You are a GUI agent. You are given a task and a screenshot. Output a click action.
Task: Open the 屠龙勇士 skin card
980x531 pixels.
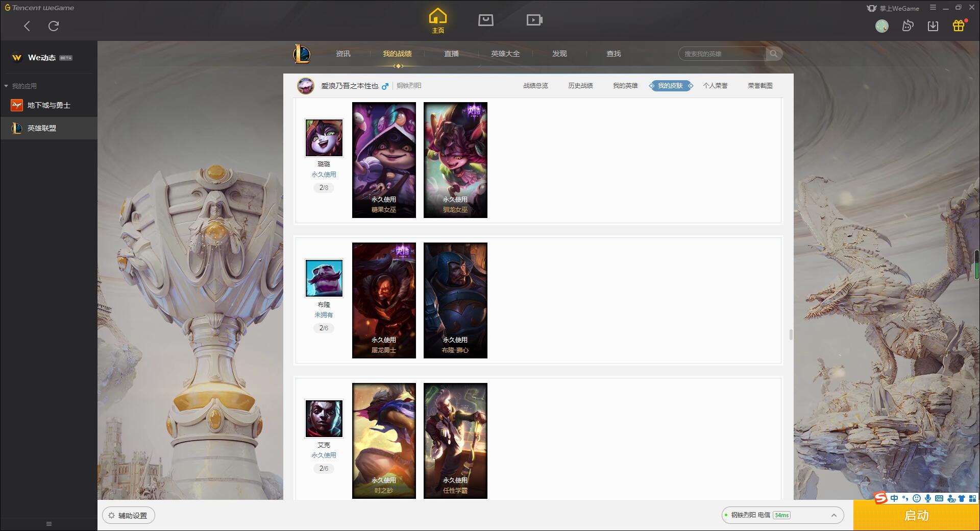click(x=384, y=300)
